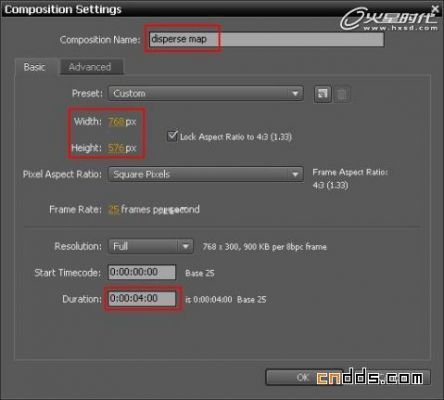The width and height of the screenshot is (444, 400).
Task: Expand the Pixel Aspect Ratio dropdown
Action: pyautogui.click(x=206, y=174)
